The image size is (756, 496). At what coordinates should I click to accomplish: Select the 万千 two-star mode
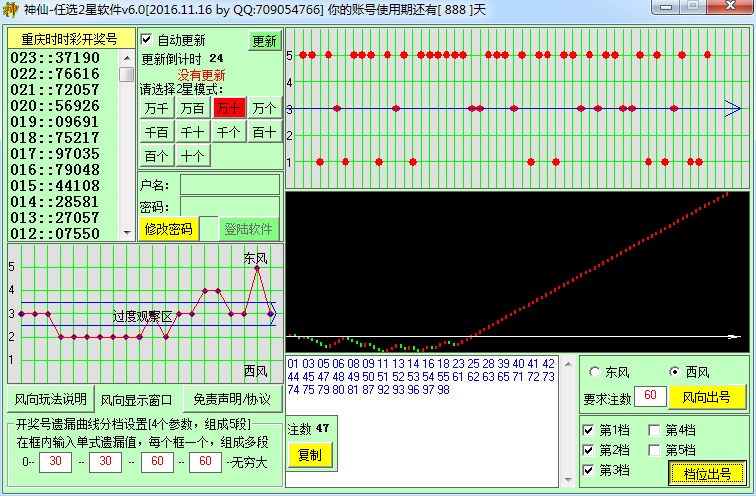157,108
